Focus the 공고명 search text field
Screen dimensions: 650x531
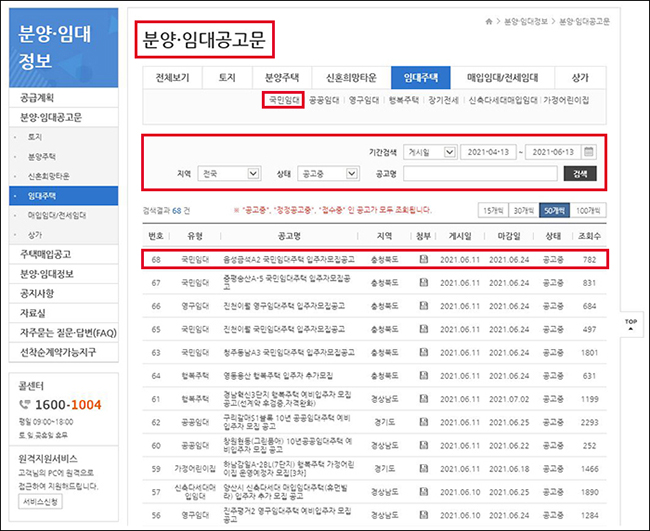tap(480, 173)
